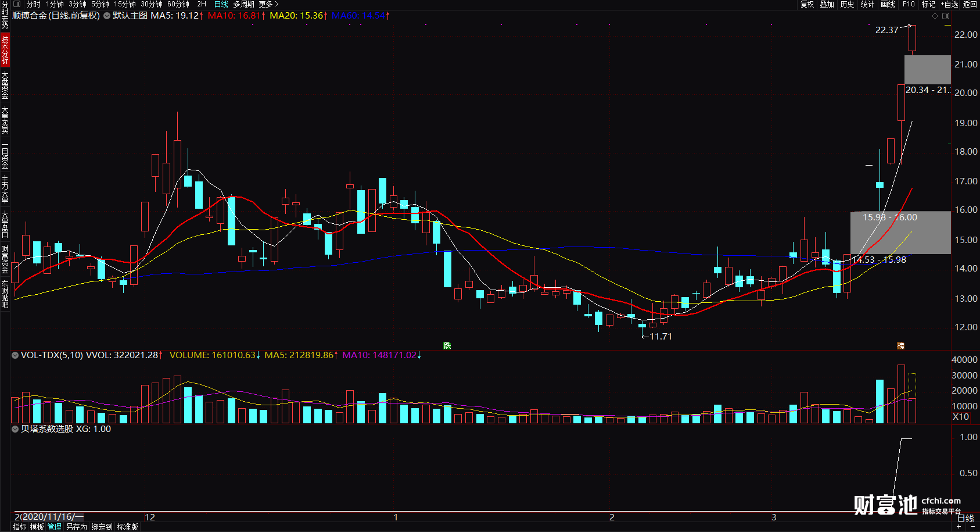
Task: Click the 贝塔系数选股 XG: 1.00 label
Action: pyautogui.click(x=66, y=429)
